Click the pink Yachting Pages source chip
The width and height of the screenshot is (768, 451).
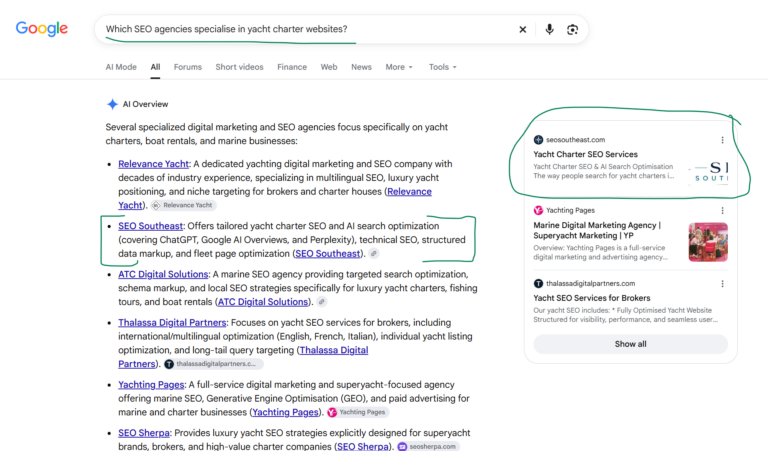357,412
